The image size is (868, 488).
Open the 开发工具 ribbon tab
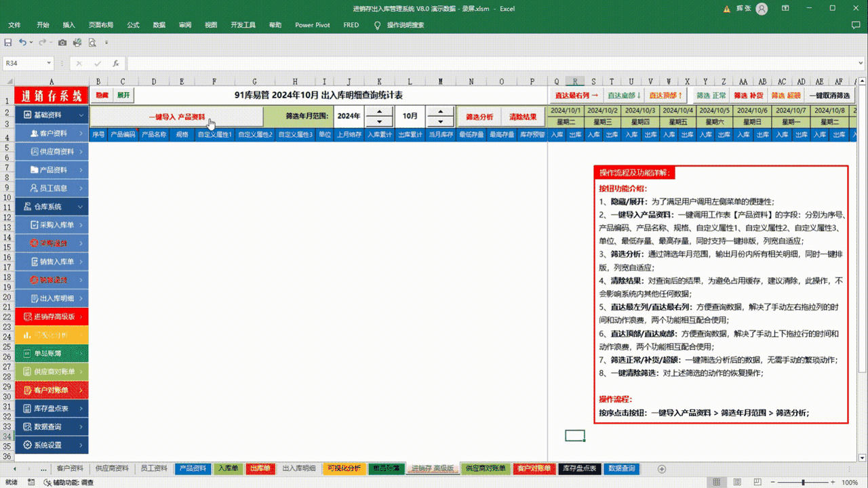(x=243, y=25)
